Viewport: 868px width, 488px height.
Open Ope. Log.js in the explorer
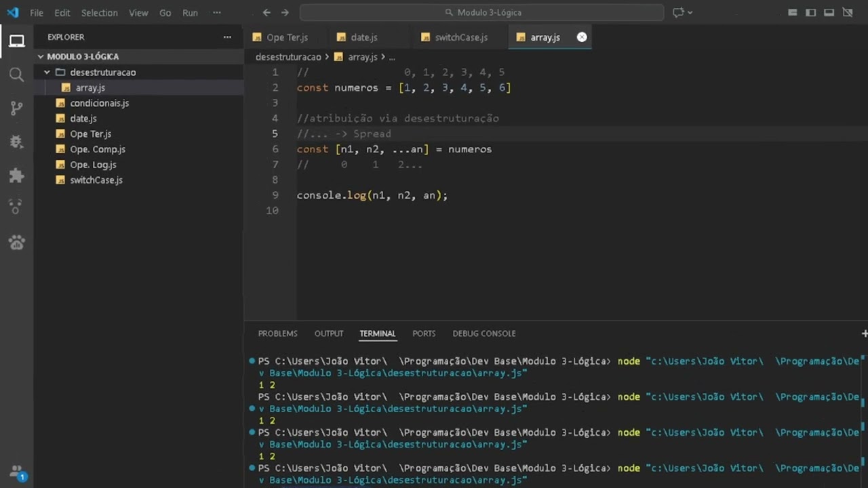(x=139, y=165)
